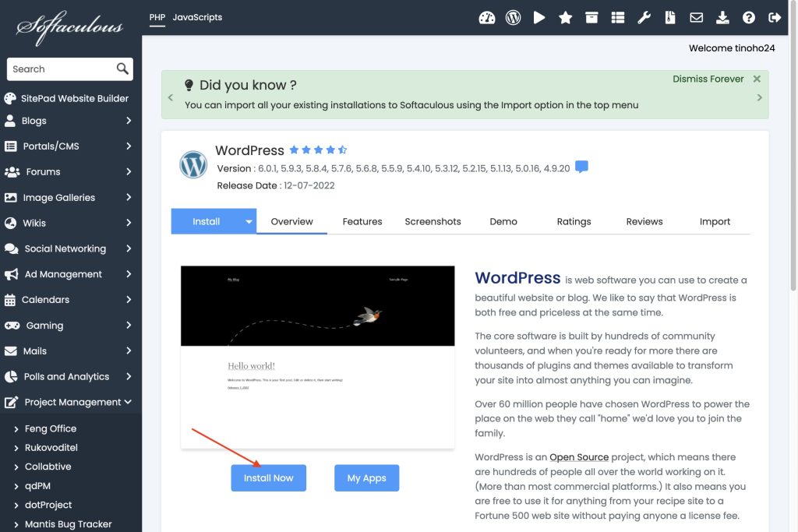
Task: Close the Did you know tip
Action: pyautogui.click(x=757, y=79)
